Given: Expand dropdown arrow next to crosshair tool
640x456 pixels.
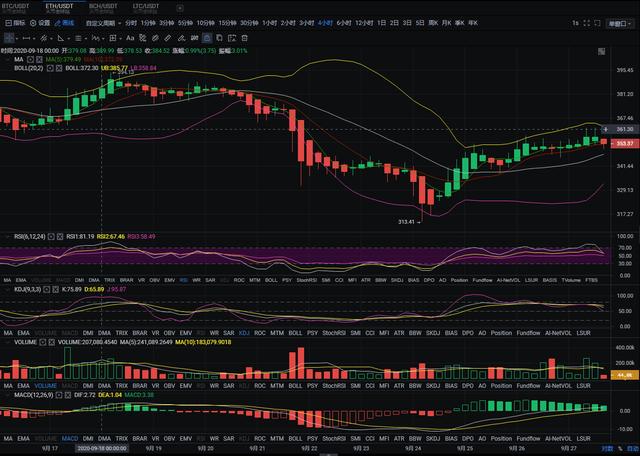Looking at the screenshot, I should (17, 39).
